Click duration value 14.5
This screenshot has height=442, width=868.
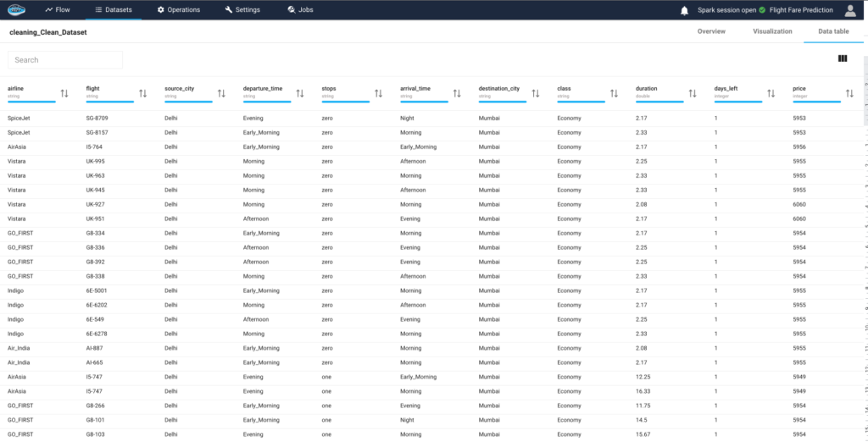click(x=641, y=421)
